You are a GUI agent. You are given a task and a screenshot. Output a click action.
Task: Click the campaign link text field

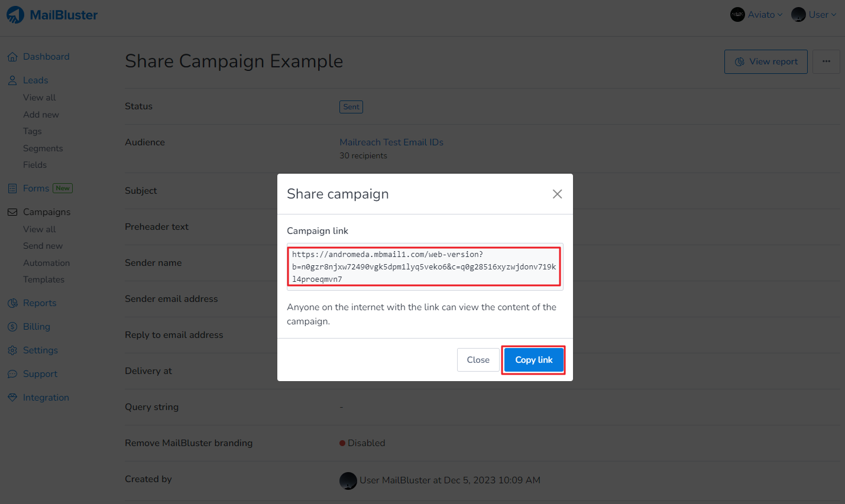[425, 266]
